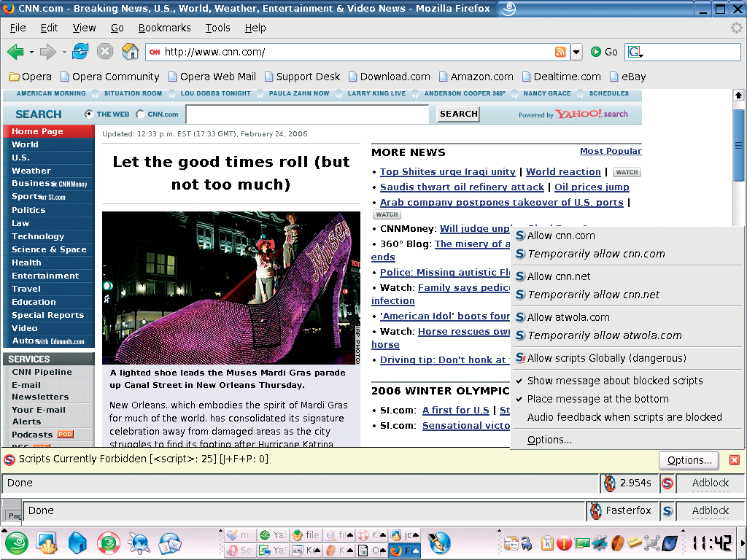Image resolution: width=747 pixels, height=560 pixels.
Task: Open the Tools menu
Action: coord(217,28)
